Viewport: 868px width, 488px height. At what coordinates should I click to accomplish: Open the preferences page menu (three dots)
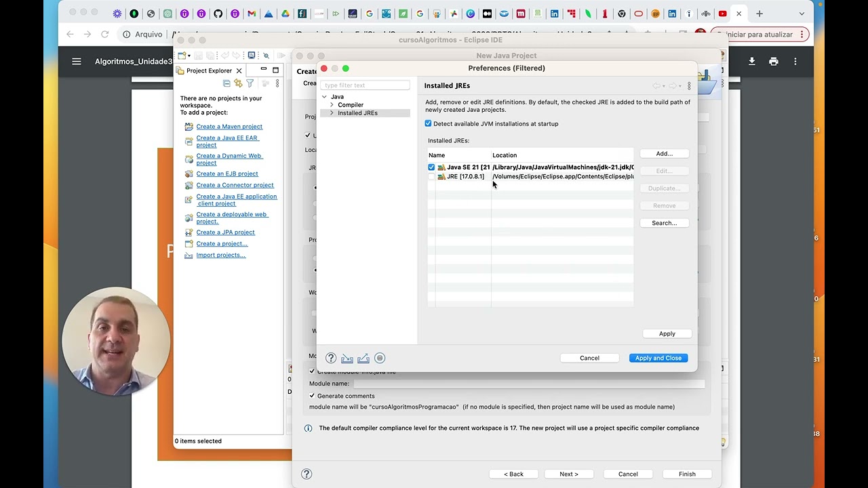689,86
